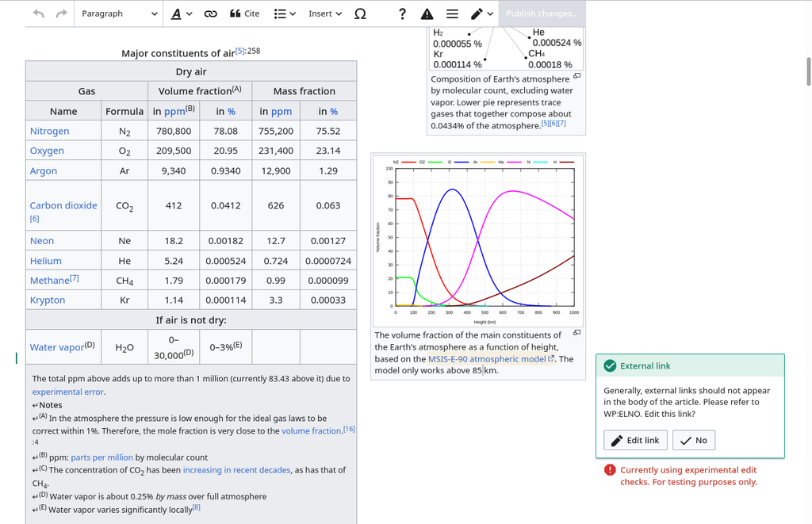Viewport: 812px width, 524px height.
Task: Open the Methane link
Action: 49,281
